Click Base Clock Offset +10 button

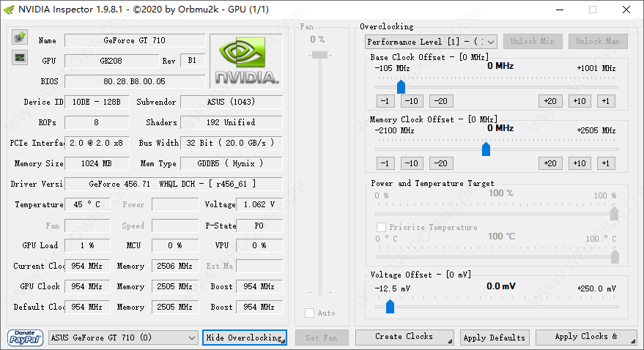pos(580,101)
